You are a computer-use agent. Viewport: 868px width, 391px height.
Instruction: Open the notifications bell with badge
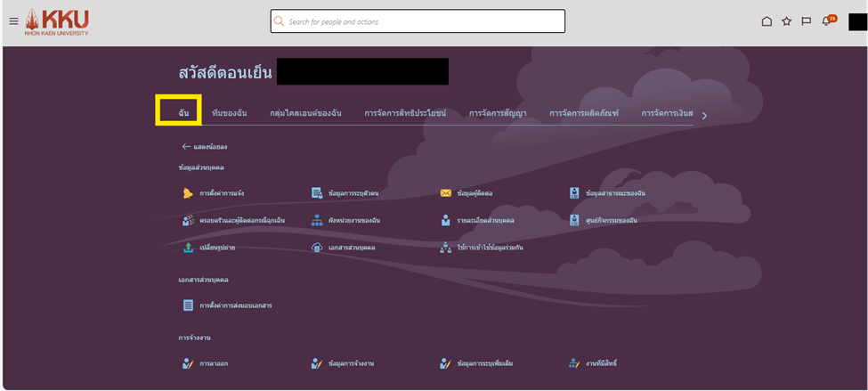tap(827, 21)
